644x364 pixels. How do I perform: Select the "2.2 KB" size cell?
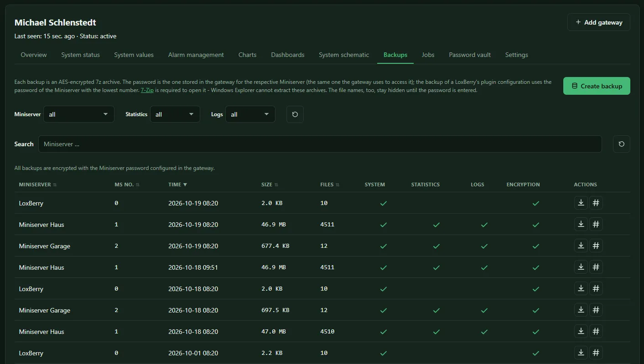click(272, 353)
